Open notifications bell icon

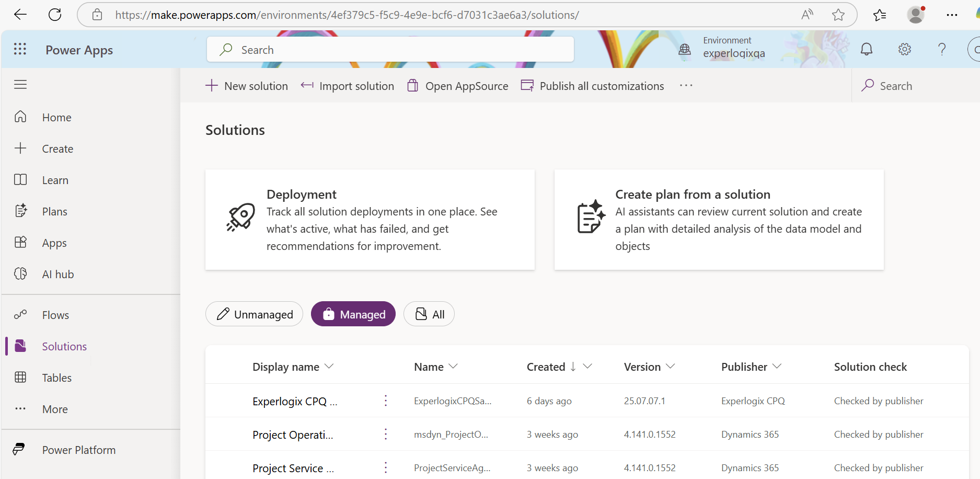coord(867,49)
